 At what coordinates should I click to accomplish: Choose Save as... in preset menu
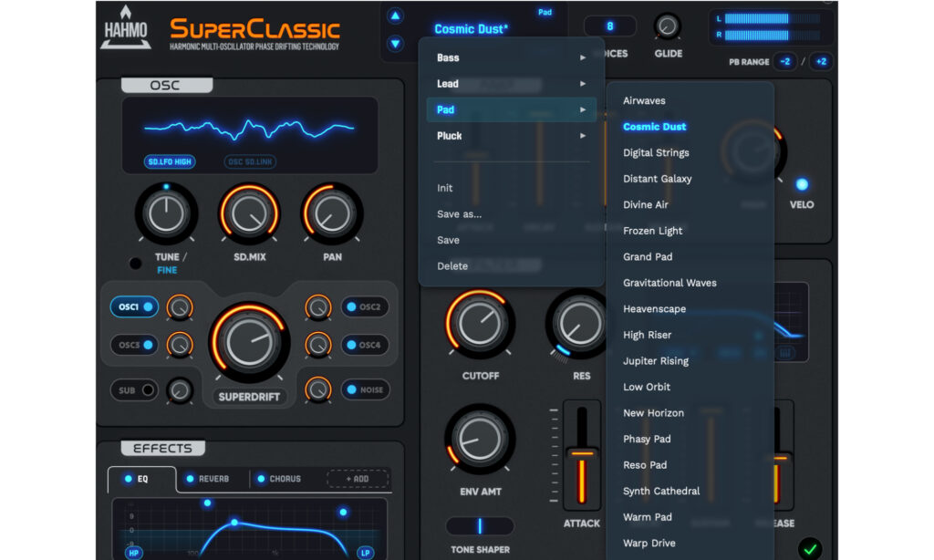pos(460,213)
